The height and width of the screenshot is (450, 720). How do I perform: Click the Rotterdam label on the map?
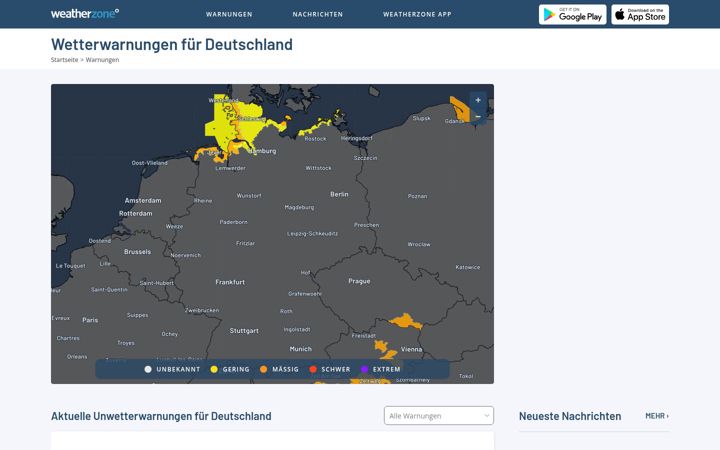tap(135, 214)
